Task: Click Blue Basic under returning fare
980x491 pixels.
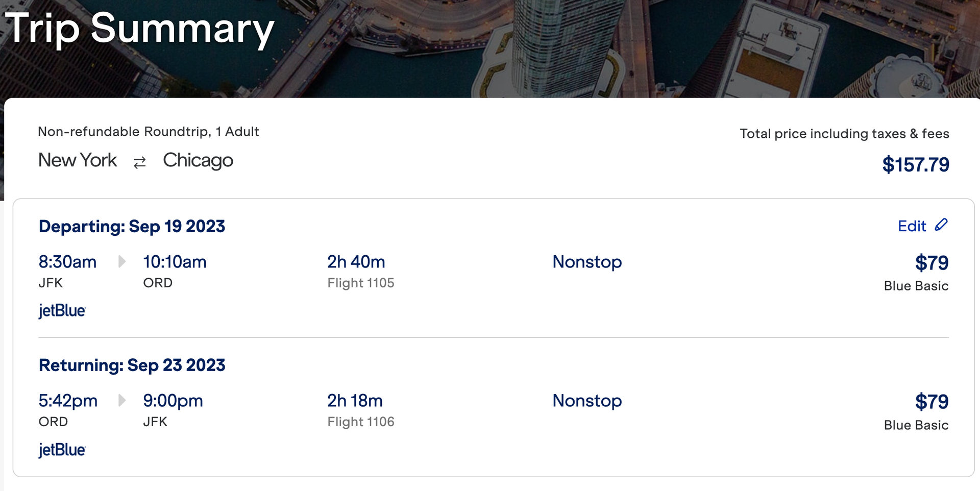Action: tap(916, 425)
